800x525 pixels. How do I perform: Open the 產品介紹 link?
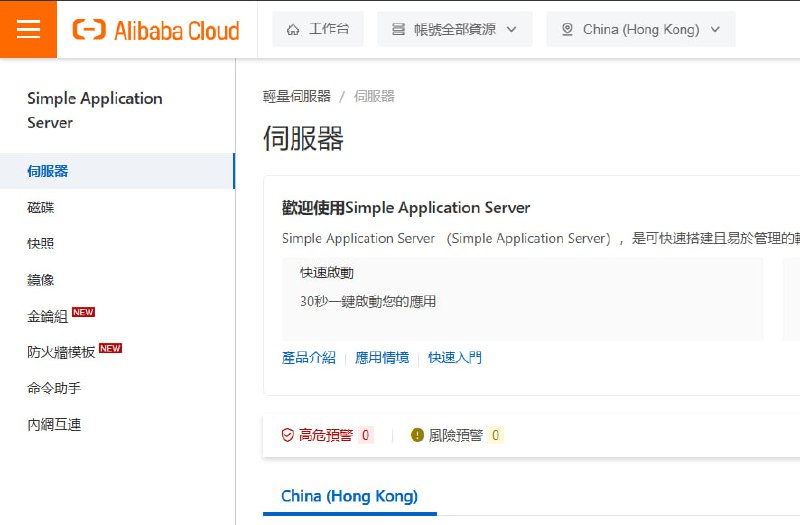click(309, 358)
